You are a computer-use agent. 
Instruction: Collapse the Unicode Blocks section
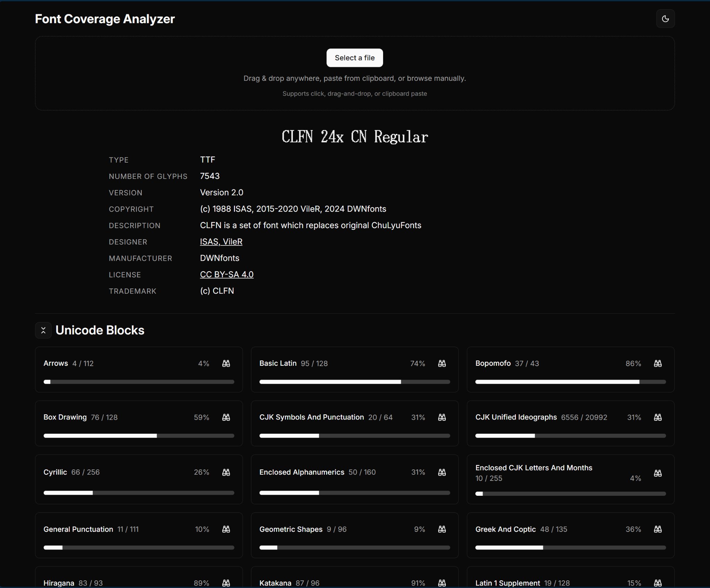(x=43, y=330)
